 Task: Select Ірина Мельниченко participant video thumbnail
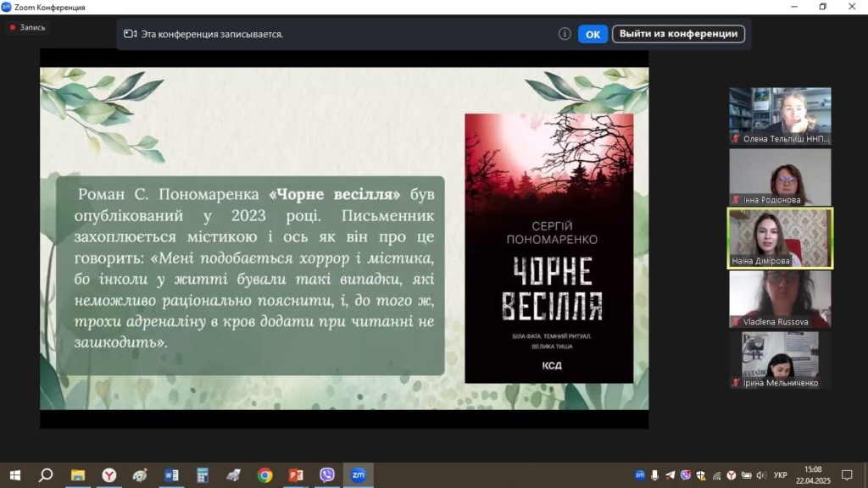click(x=780, y=360)
